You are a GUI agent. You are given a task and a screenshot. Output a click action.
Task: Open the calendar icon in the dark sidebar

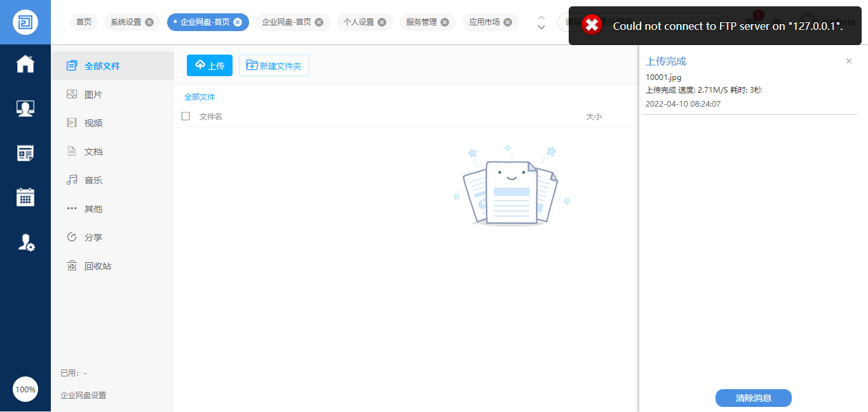click(25, 197)
